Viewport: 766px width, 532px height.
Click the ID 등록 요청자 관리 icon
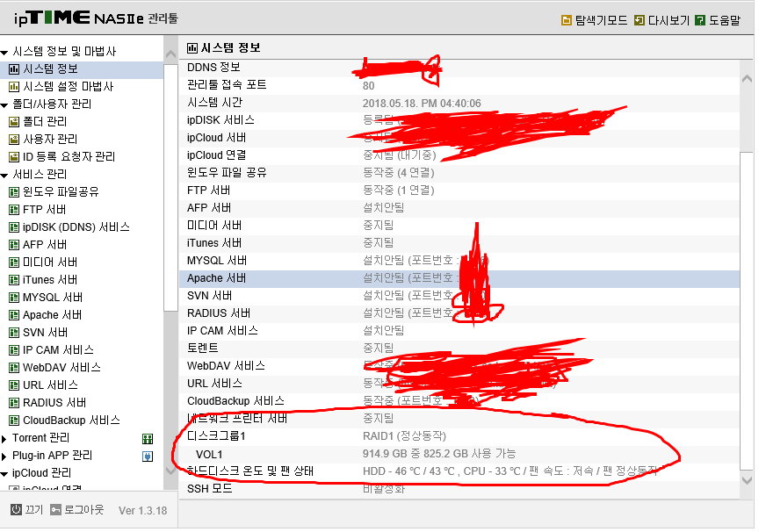point(14,157)
